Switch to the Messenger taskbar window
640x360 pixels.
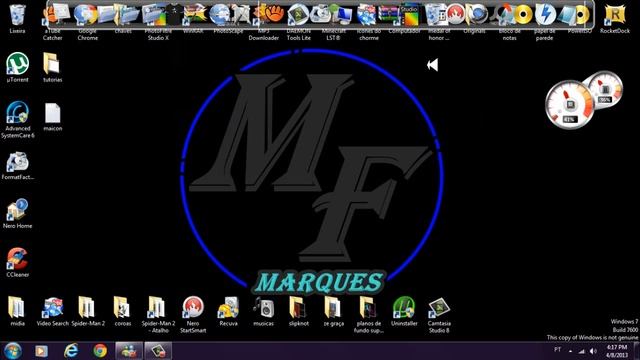click(129, 351)
